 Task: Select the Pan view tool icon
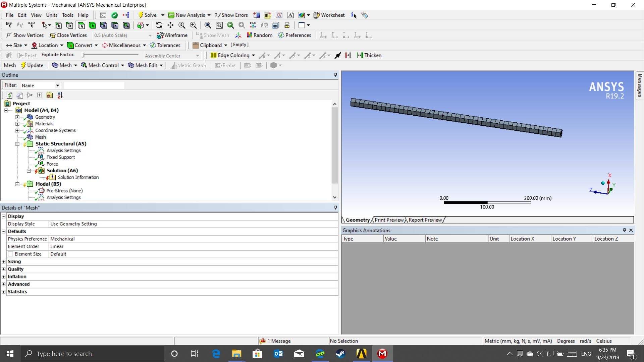[170, 25]
